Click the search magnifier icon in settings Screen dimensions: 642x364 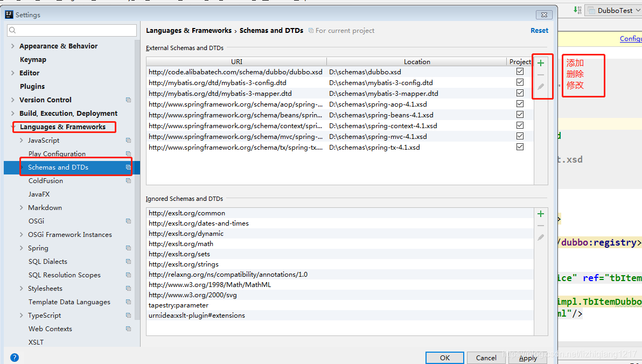click(12, 30)
